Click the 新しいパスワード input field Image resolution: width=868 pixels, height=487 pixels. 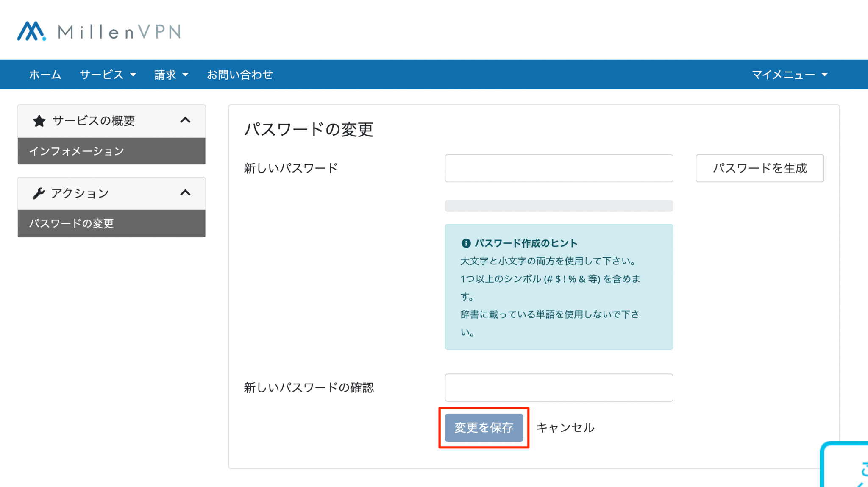tap(559, 168)
